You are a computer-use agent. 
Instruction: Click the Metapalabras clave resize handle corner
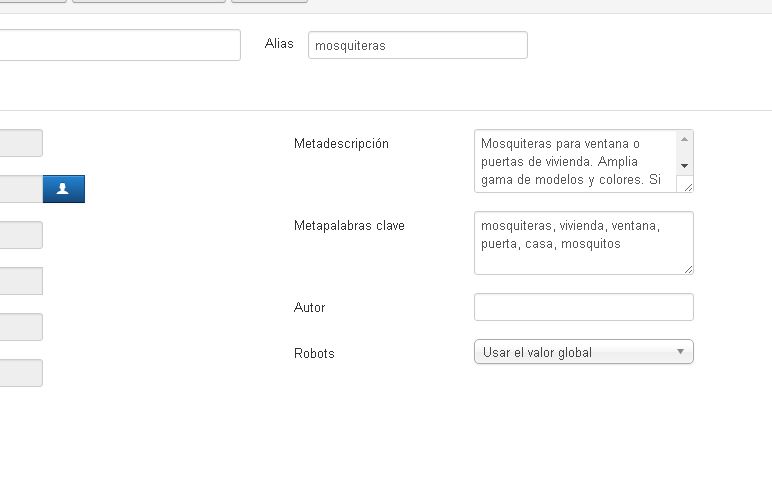coord(688,269)
